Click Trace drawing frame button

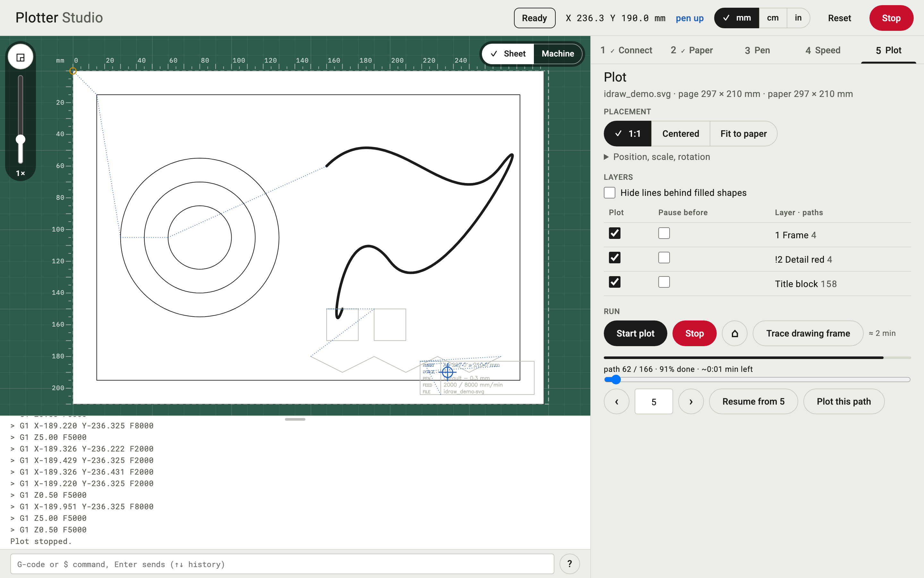tap(808, 333)
